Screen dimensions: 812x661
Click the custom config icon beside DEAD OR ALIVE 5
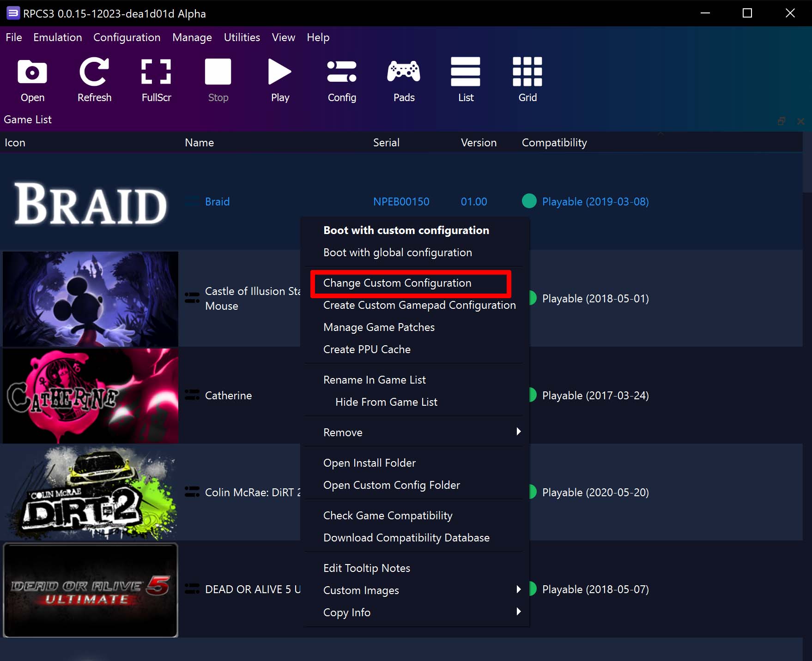pos(192,589)
